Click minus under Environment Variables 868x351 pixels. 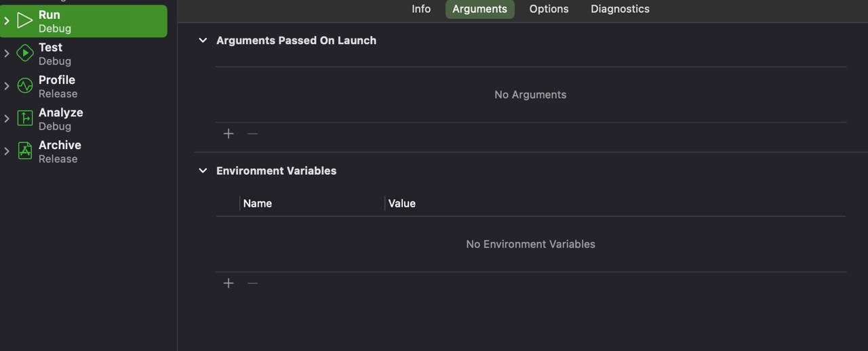click(x=252, y=283)
